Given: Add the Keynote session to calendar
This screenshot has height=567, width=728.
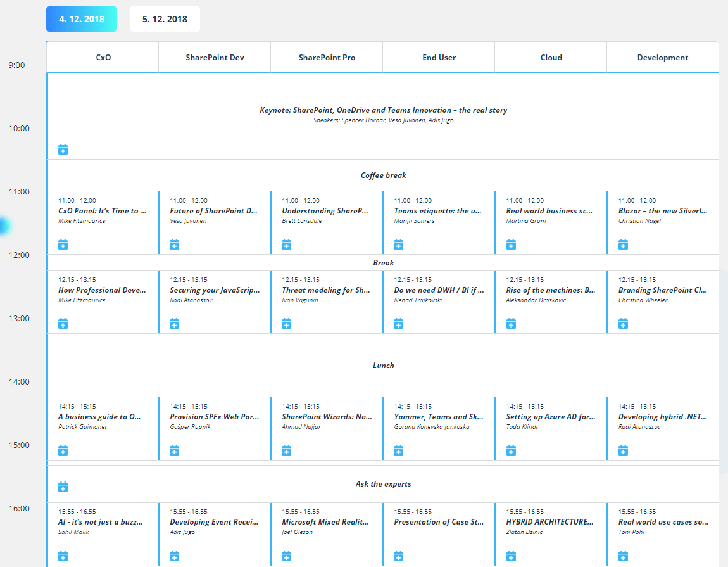Looking at the screenshot, I should click(63, 150).
